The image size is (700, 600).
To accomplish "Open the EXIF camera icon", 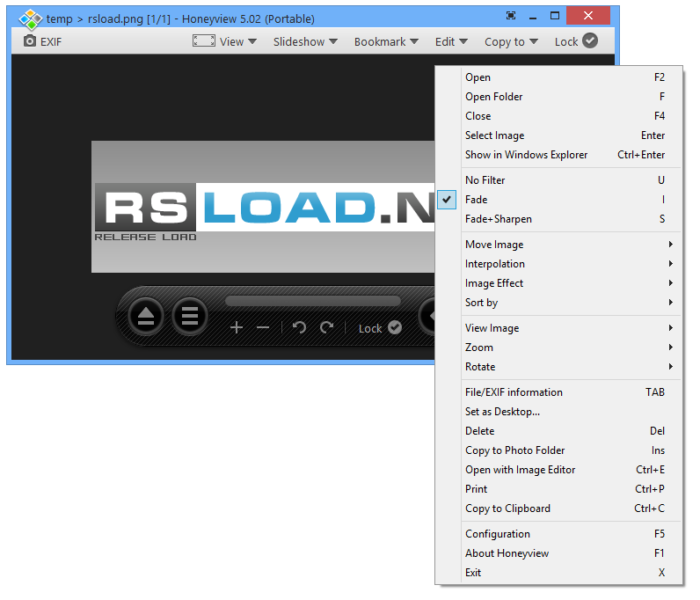I will pyautogui.click(x=30, y=41).
